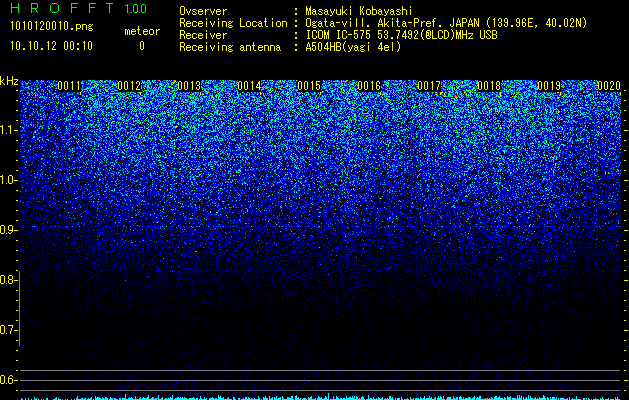Click the time marker 0015
This screenshot has width=629, height=400.
click(x=309, y=86)
